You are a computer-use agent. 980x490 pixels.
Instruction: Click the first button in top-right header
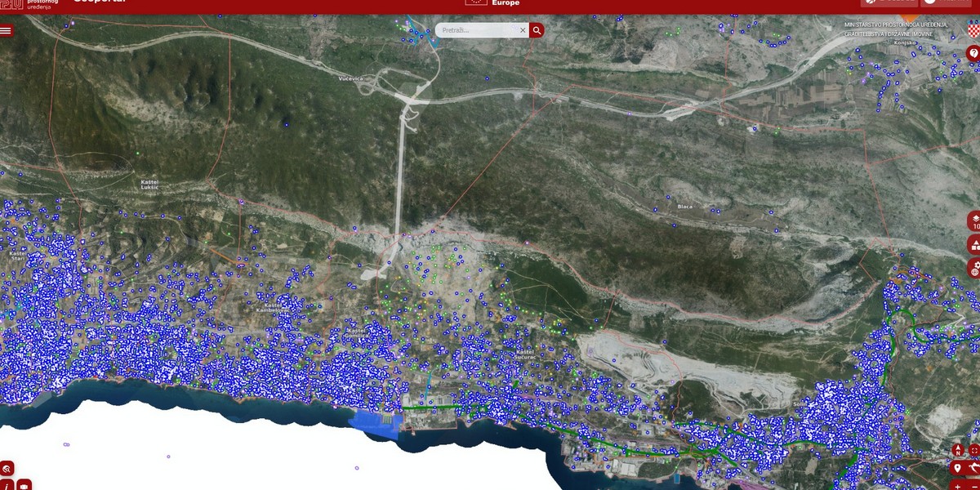889,2
